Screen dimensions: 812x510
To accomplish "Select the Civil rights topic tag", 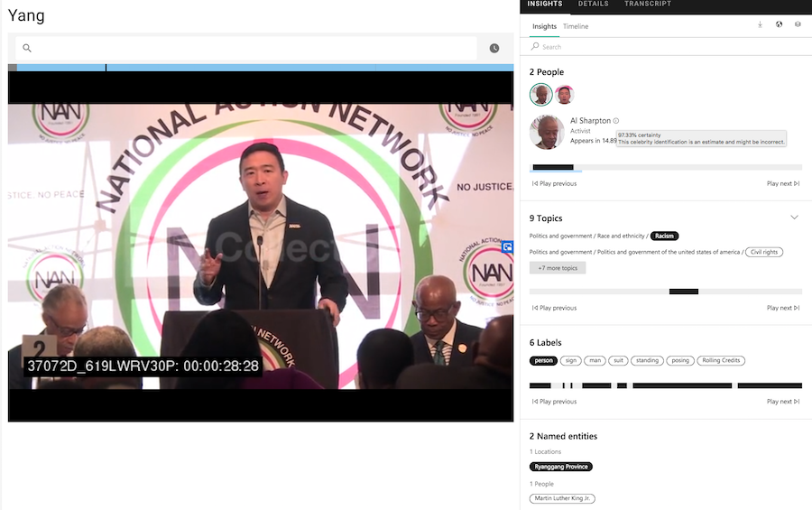I will [x=764, y=252].
